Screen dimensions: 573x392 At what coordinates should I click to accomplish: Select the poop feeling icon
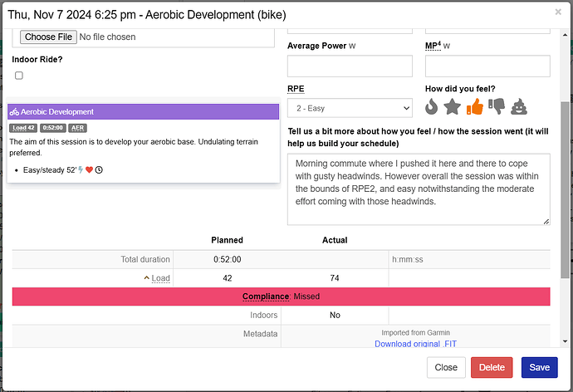(519, 106)
